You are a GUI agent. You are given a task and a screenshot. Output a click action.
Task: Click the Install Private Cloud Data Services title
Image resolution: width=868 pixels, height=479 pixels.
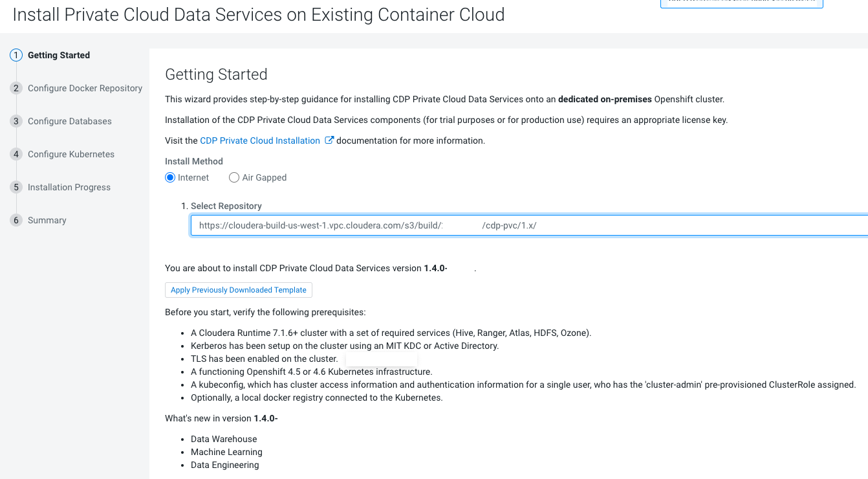pyautogui.click(x=259, y=15)
